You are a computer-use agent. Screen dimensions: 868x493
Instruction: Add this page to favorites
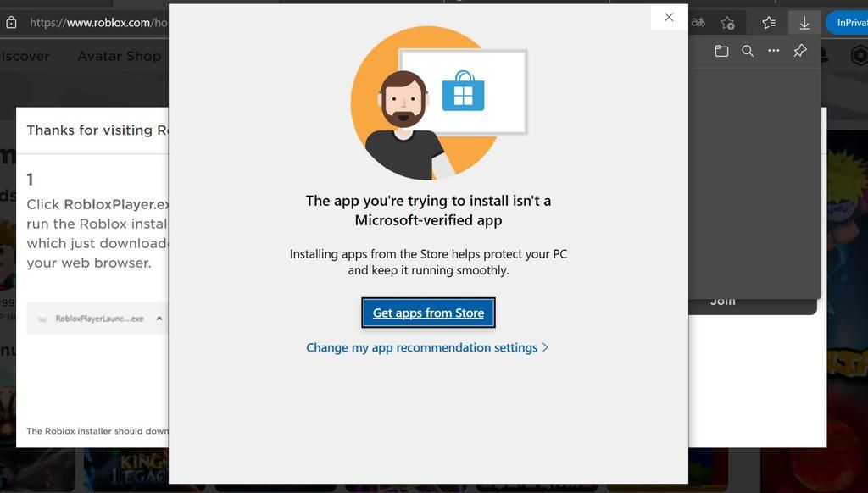727,23
